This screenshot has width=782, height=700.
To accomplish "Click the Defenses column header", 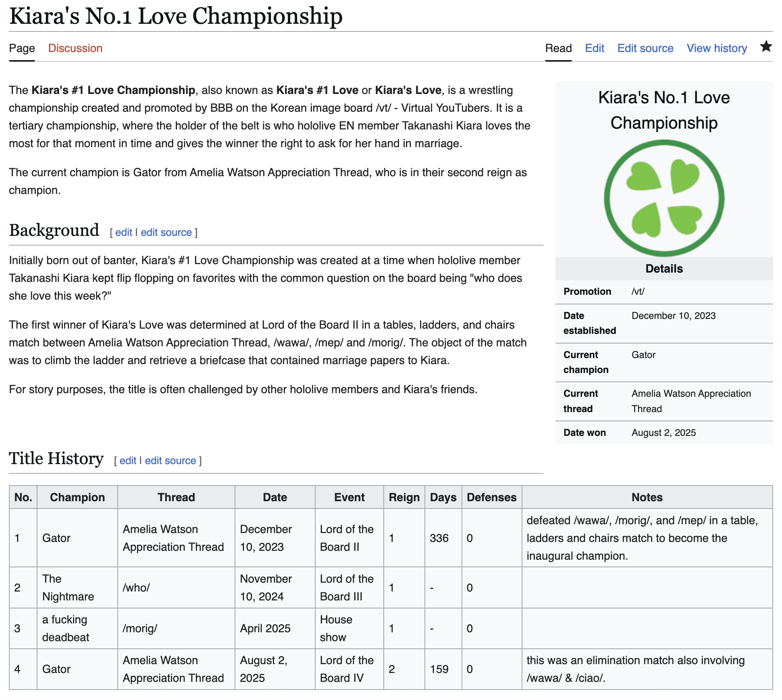I will [x=491, y=497].
